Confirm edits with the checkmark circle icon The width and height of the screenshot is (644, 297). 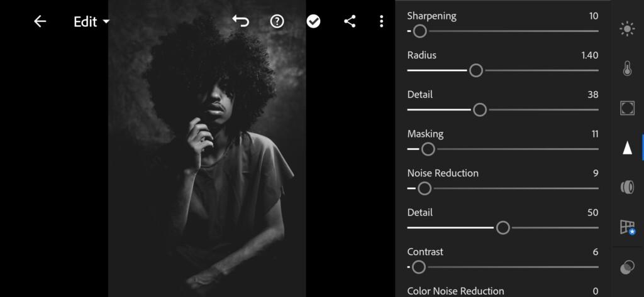[313, 21]
